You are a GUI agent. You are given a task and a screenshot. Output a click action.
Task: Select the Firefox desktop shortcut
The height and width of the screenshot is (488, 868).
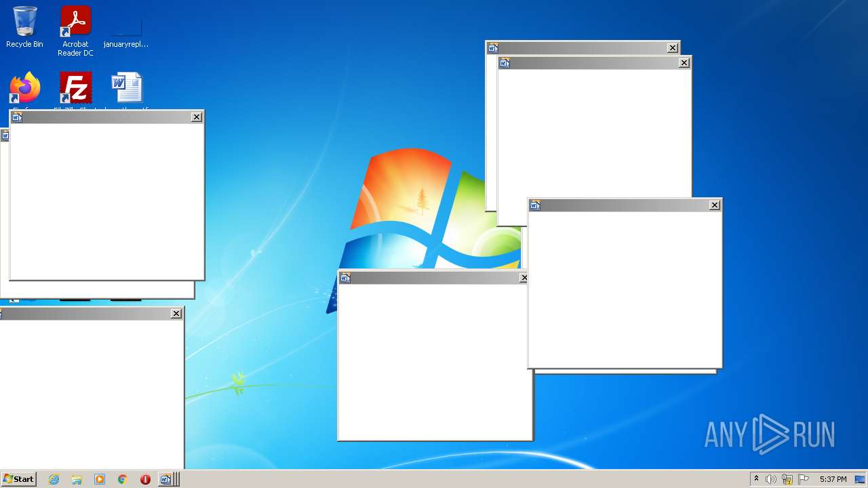tap(25, 89)
